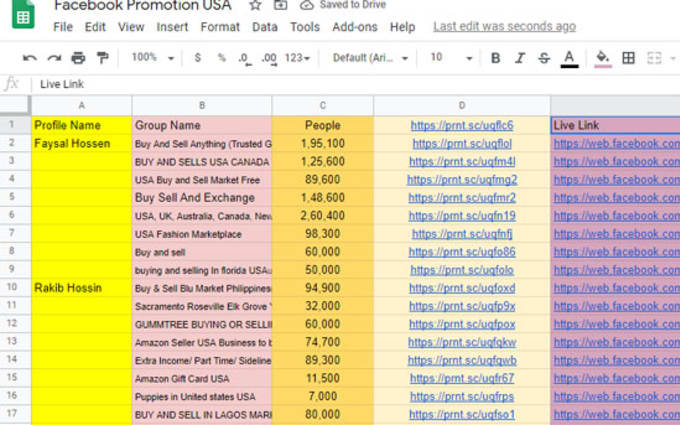Select the Live Link header cell
This screenshot has height=425, width=680.
pyautogui.click(x=615, y=125)
